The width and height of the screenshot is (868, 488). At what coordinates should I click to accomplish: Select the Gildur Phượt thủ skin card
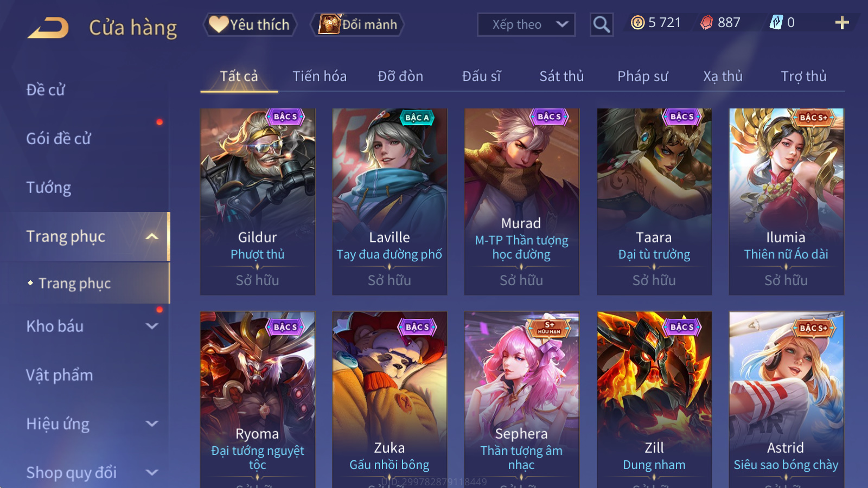258,202
